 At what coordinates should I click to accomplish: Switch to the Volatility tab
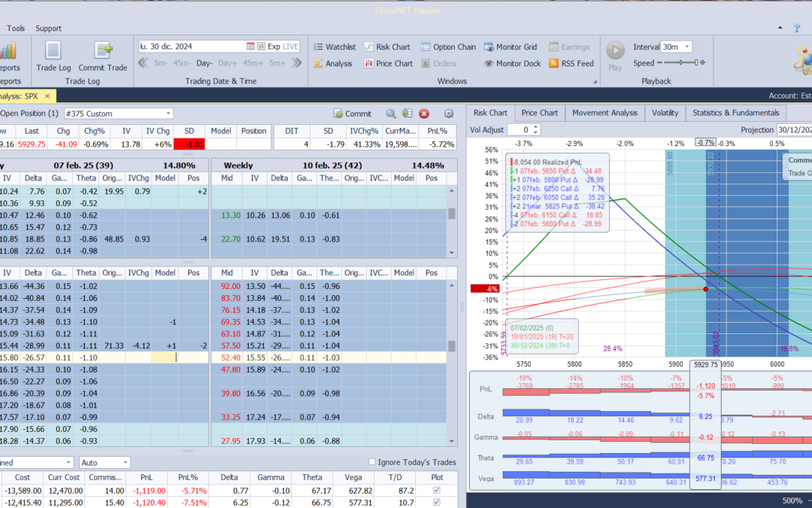click(665, 112)
